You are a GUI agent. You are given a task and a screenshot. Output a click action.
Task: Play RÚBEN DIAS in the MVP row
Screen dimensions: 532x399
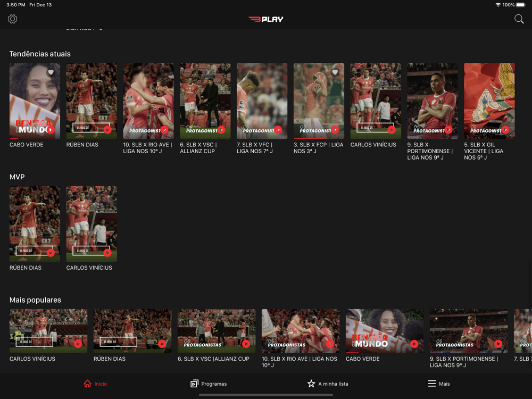click(51, 252)
